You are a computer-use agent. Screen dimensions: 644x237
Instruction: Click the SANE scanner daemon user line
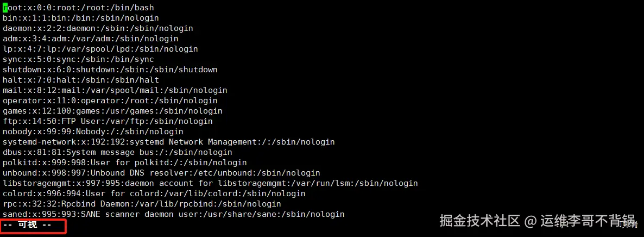pyautogui.click(x=173, y=214)
